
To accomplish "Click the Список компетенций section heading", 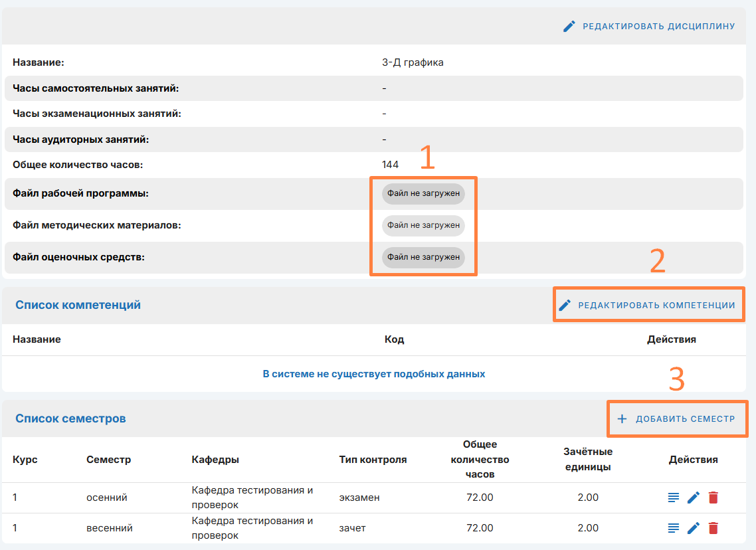I will point(78,306).
